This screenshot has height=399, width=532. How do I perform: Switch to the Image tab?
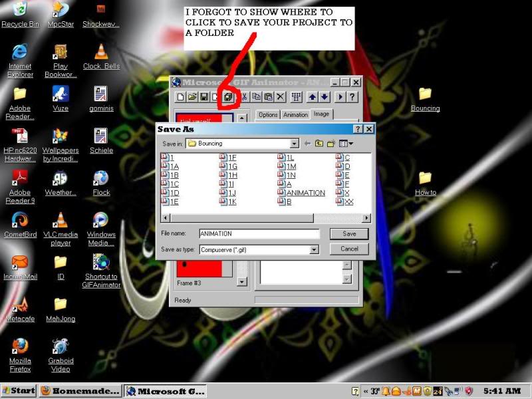pos(321,114)
